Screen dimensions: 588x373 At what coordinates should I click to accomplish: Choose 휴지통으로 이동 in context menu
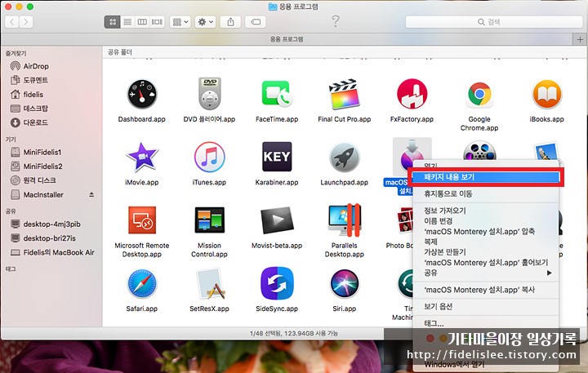point(486,193)
